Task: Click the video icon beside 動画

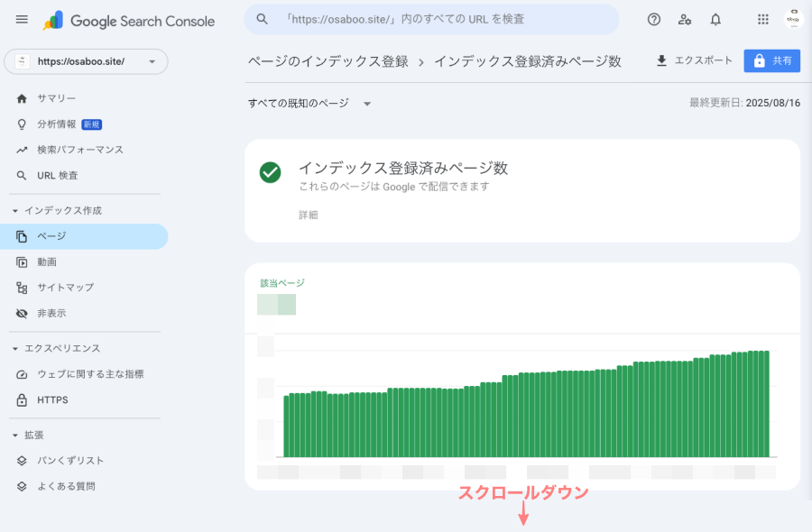Action: pos(22,262)
